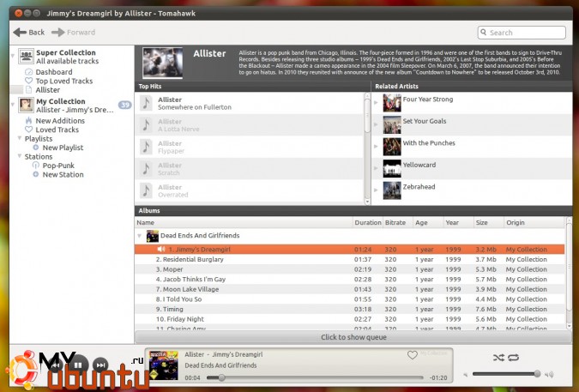This screenshot has height=392, width=579.
Task: Sort tracks by the Bitrate column header
Action: (x=395, y=222)
